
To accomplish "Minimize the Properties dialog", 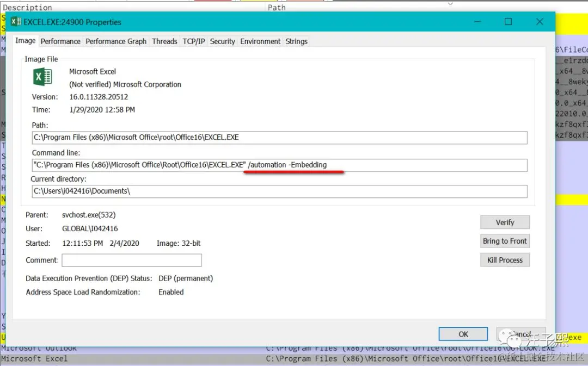I will point(477,22).
